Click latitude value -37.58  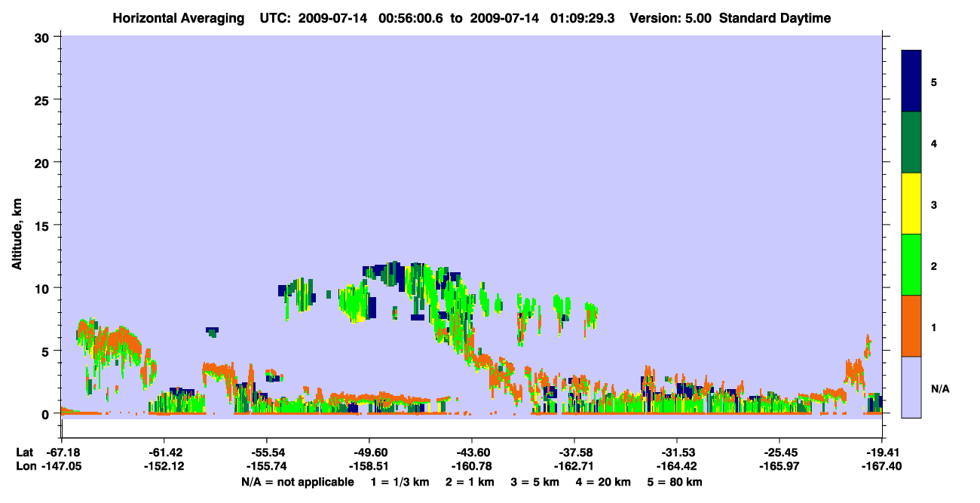574,452
